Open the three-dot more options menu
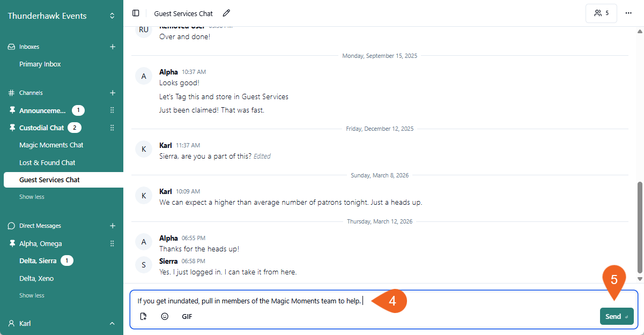 pyautogui.click(x=628, y=13)
